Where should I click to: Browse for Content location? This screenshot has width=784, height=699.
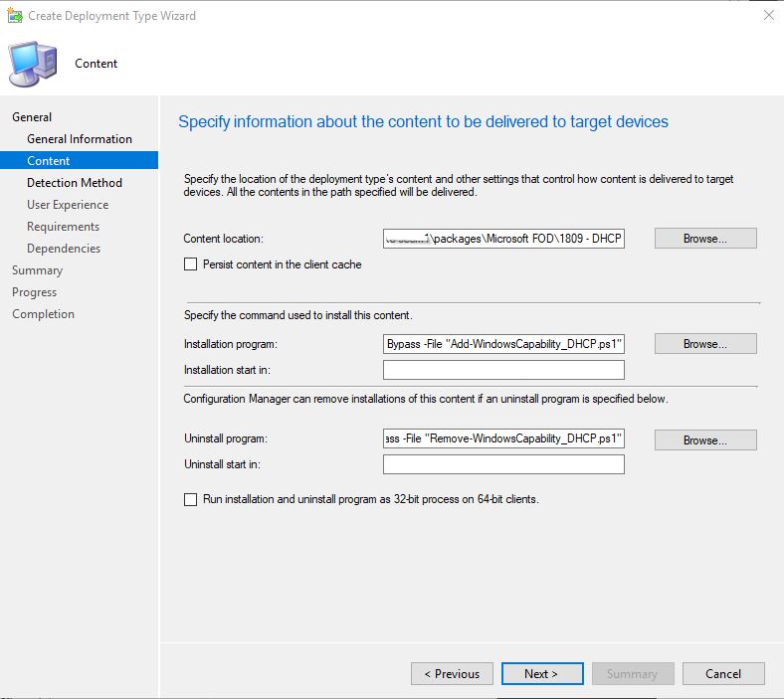(x=705, y=239)
